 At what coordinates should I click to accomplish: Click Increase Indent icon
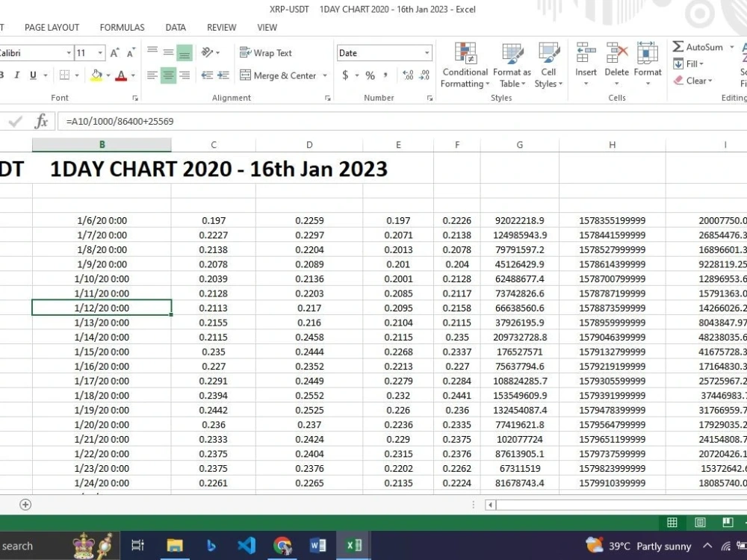(223, 75)
